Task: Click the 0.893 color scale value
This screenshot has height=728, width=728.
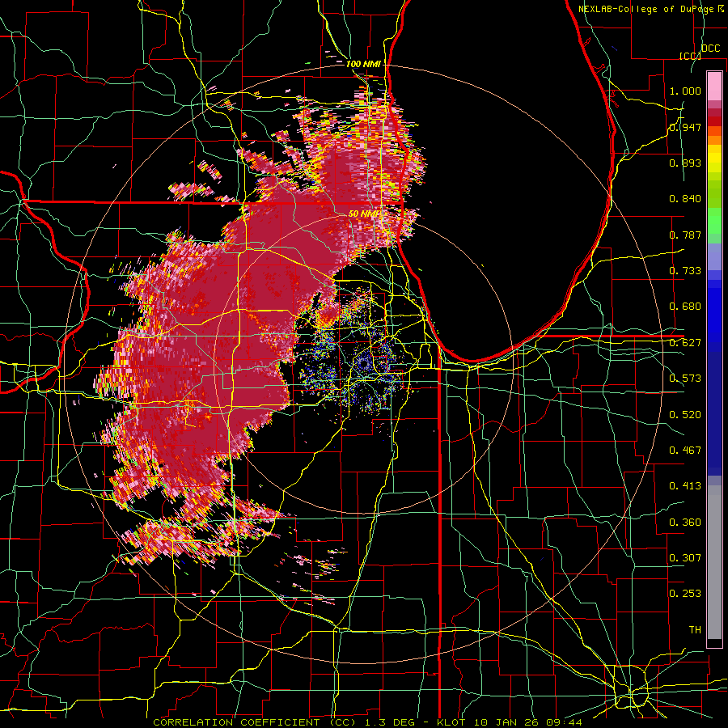Action: click(x=685, y=163)
